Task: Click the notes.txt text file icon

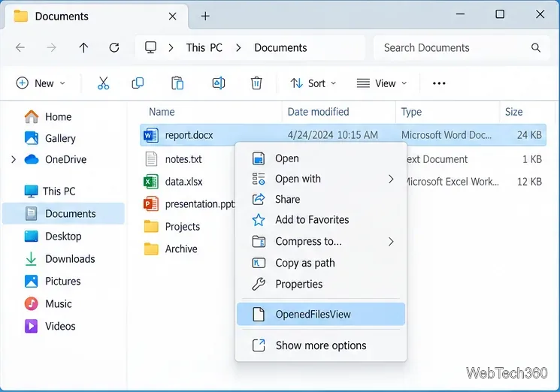Action: 151,158
